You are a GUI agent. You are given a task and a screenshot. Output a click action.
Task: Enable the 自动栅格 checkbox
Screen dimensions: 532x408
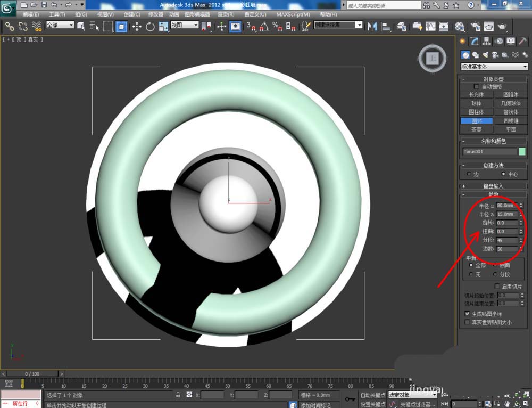click(476, 86)
